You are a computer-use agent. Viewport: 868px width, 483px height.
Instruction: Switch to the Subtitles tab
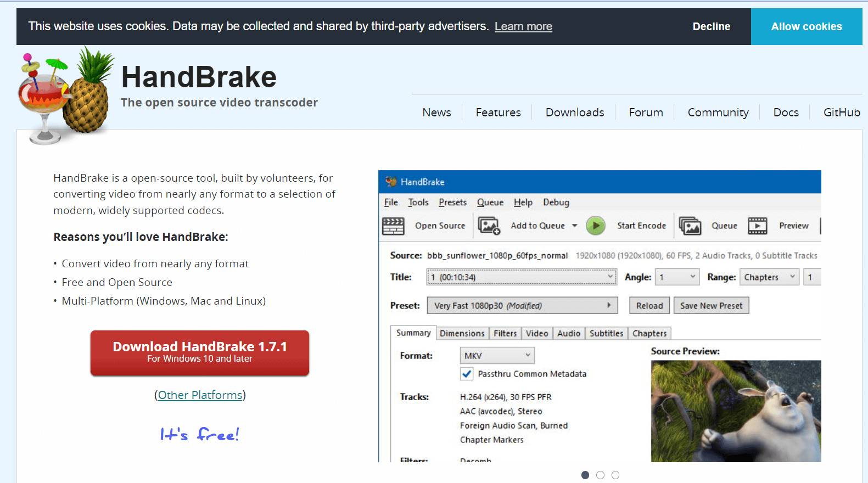[607, 333]
